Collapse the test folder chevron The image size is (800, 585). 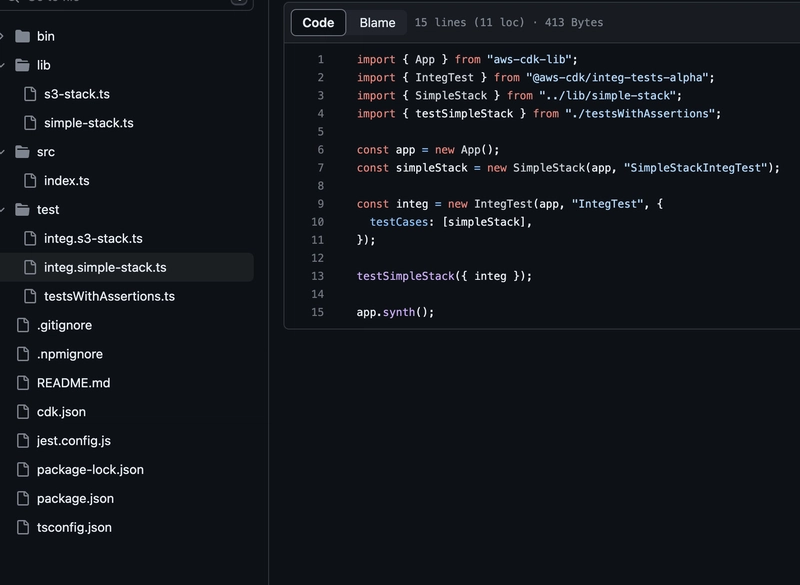(2, 210)
